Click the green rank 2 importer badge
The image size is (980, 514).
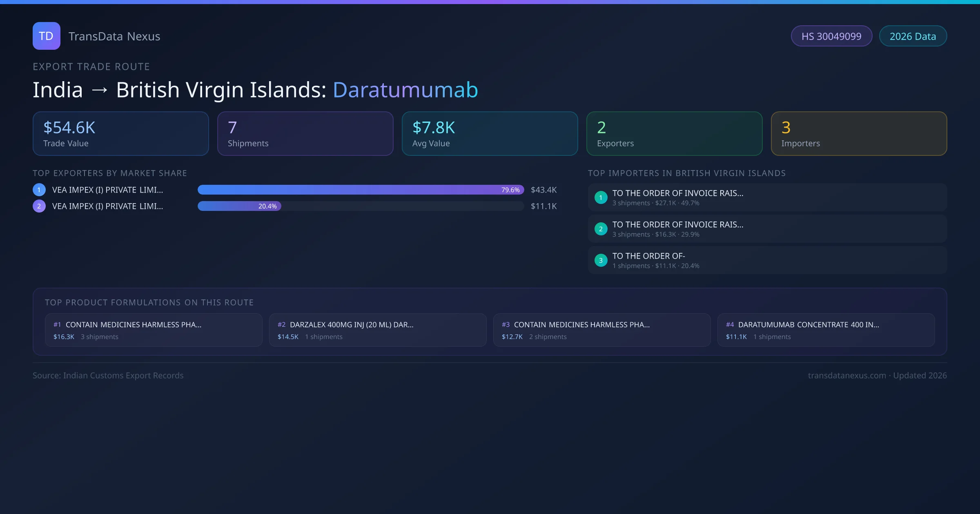tap(601, 229)
